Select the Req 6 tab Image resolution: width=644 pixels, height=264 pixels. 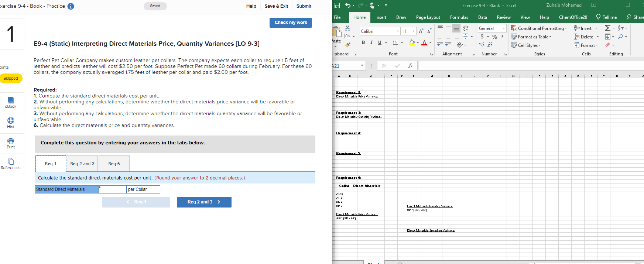coord(114,164)
